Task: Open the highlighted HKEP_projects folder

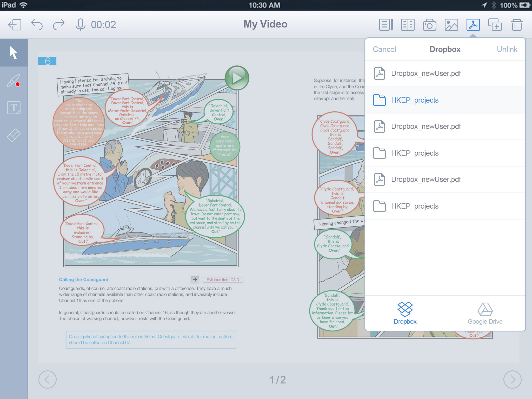Action: click(415, 100)
